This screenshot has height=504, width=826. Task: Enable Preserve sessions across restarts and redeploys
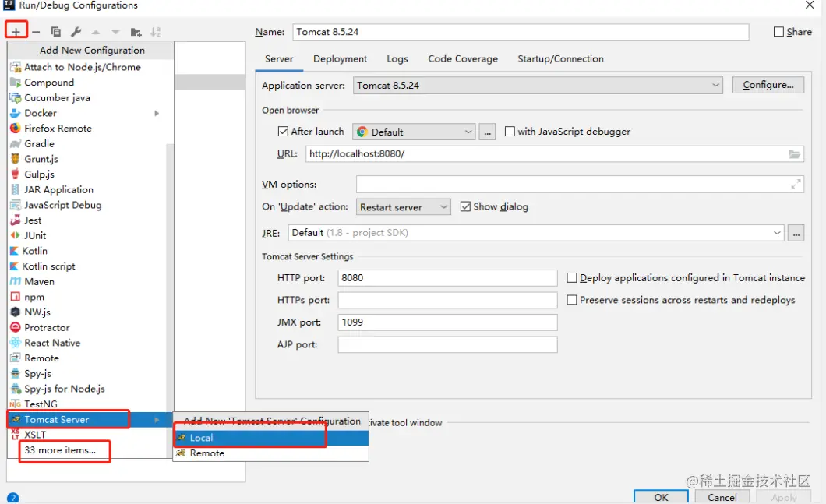(x=571, y=300)
